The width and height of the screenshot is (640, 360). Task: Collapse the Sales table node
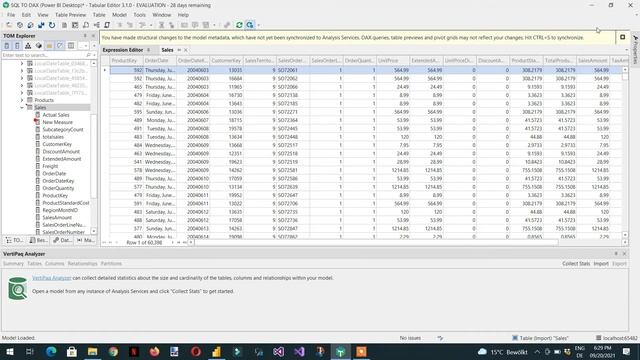[22, 107]
